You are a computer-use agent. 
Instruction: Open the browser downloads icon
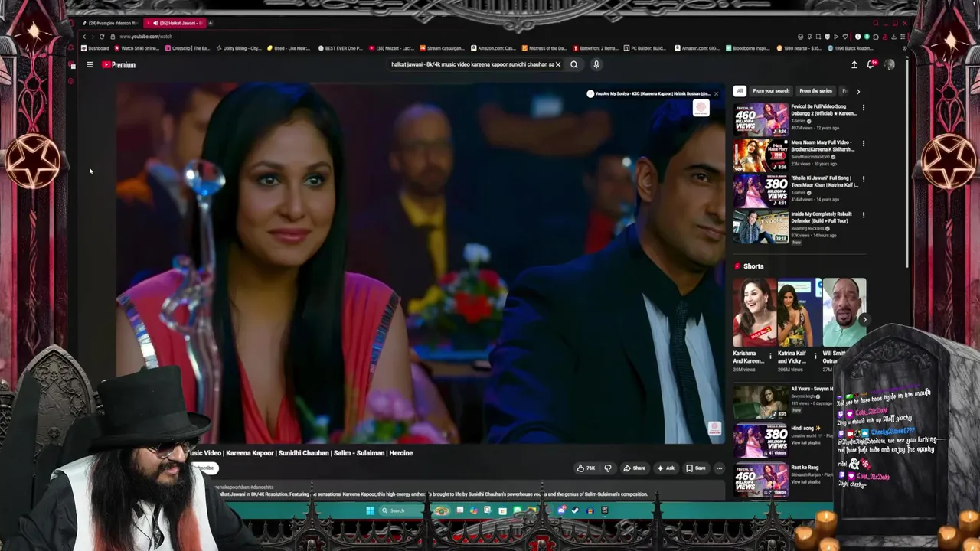pos(893,37)
